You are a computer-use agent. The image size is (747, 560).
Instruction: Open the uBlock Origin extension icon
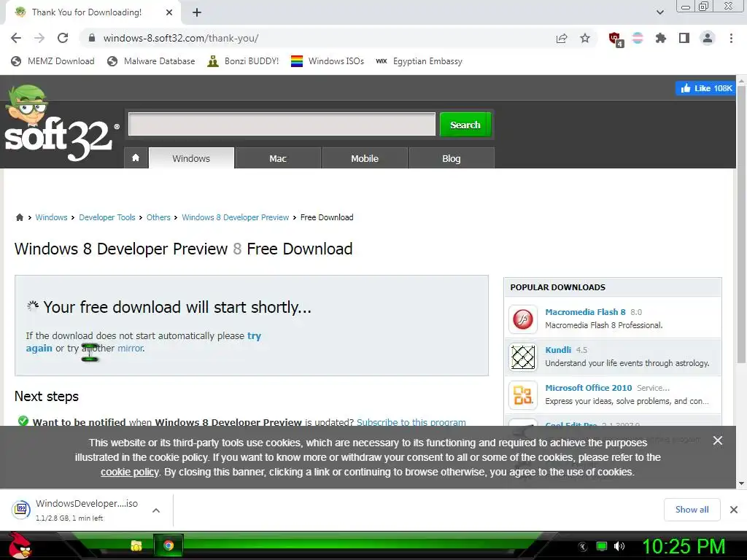[615, 39]
